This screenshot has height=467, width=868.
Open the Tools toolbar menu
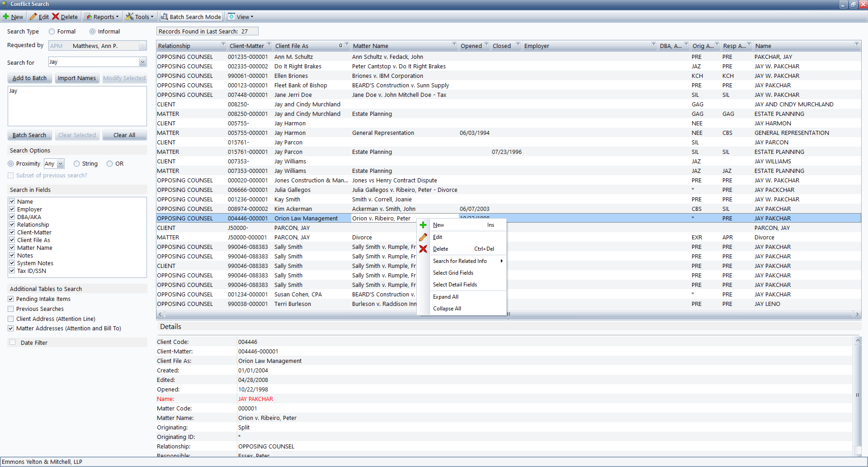tap(139, 17)
